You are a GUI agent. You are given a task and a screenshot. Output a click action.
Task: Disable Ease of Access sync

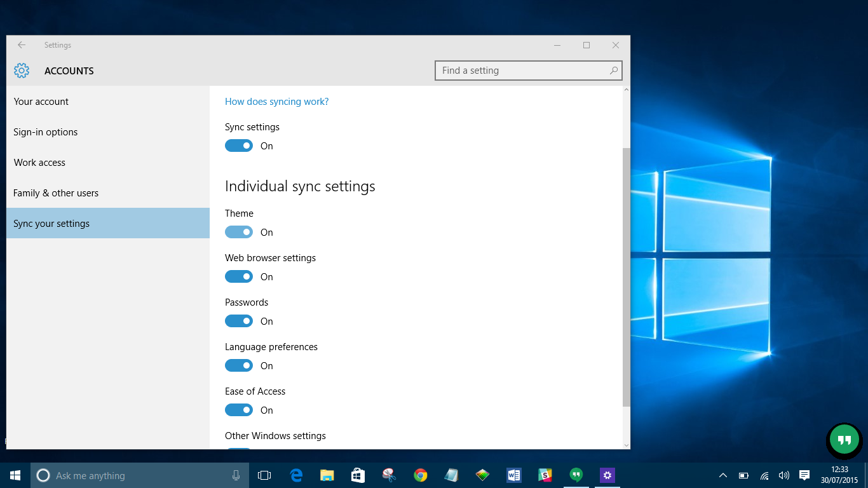(239, 410)
